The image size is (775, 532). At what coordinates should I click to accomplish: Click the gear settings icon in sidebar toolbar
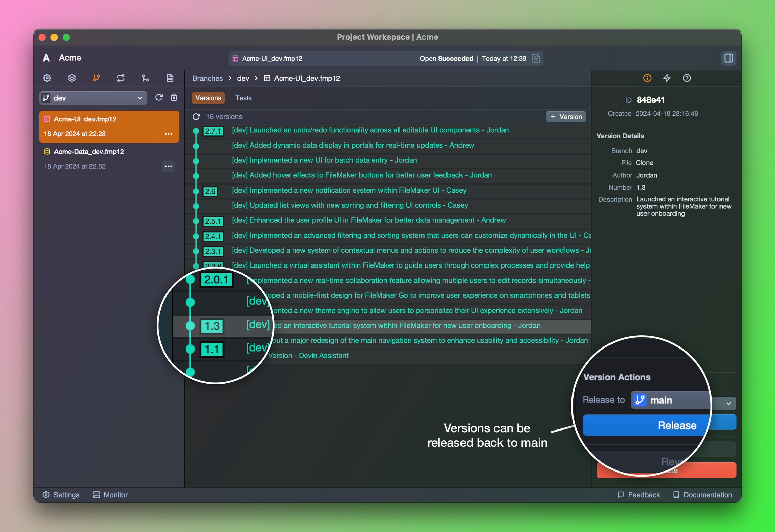click(47, 78)
